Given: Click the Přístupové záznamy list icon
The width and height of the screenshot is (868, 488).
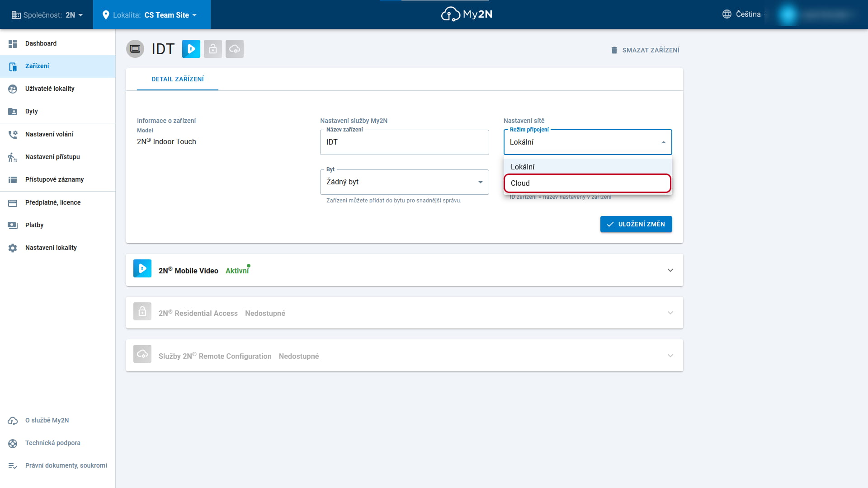Looking at the screenshot, I should click(13, 180).
